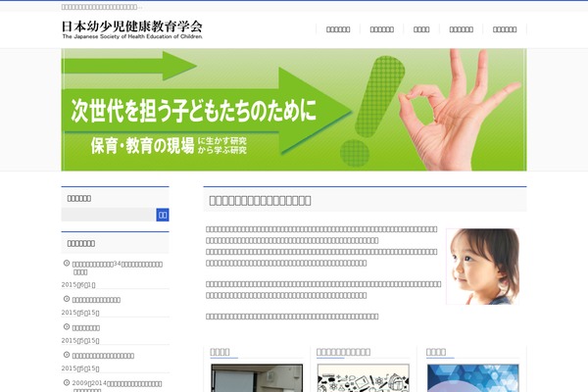
Task: Click the toddler photo beside the article text
Action: pyautogui.click(x=483, y=267)
